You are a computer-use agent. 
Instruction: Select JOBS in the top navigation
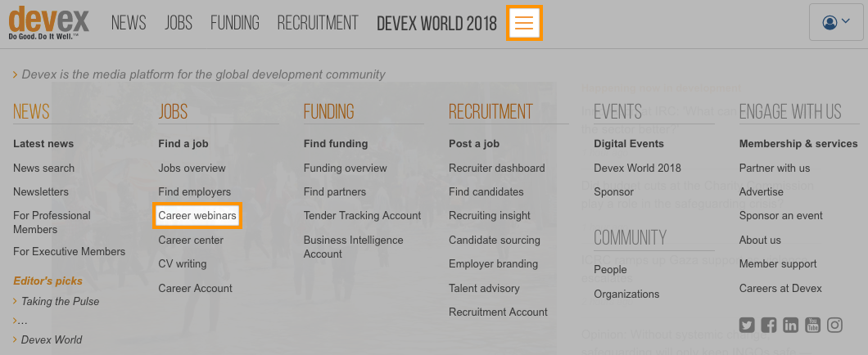click(x=179, y=23)
